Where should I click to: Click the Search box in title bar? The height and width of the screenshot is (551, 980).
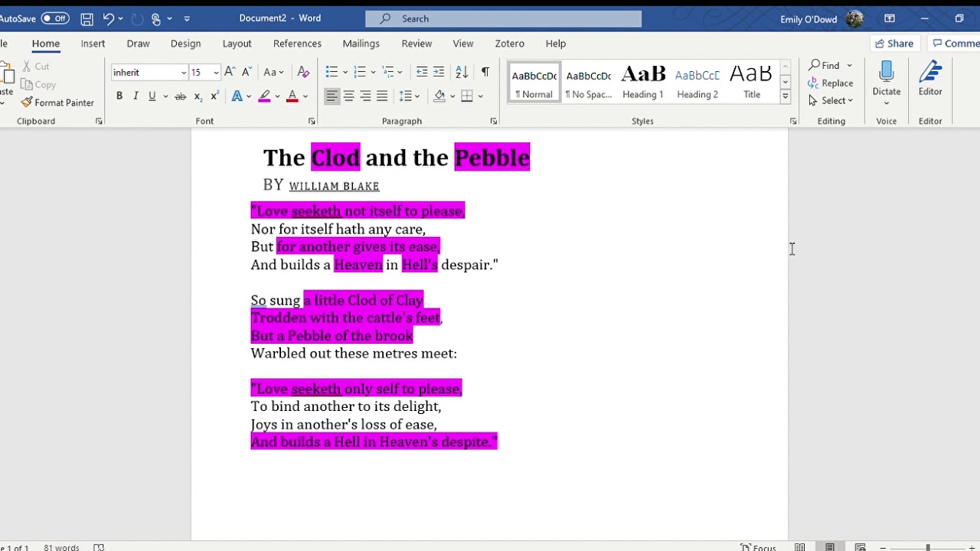[x=503, y=18]
